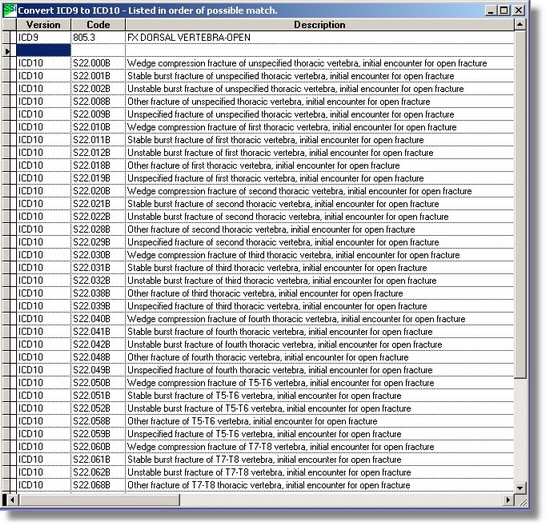
Task: Select code S22.009B
Action: (x=98, y=115)
